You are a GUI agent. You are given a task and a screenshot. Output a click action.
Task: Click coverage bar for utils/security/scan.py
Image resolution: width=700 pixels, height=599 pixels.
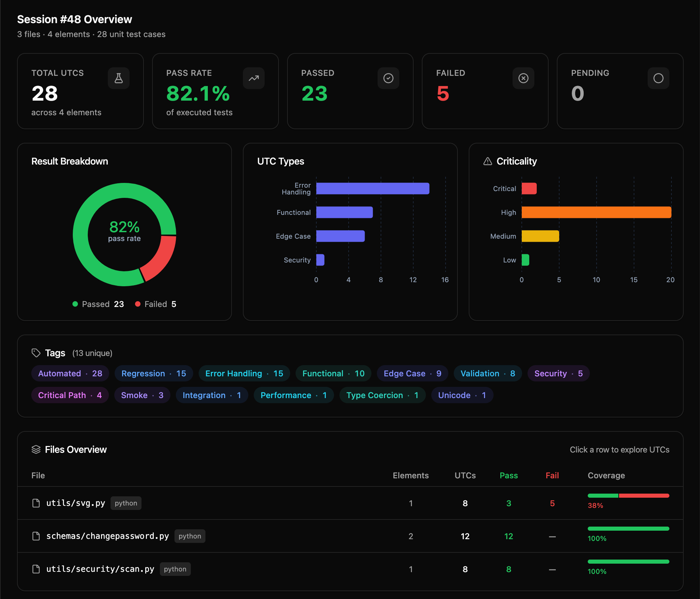coord(628,562)
